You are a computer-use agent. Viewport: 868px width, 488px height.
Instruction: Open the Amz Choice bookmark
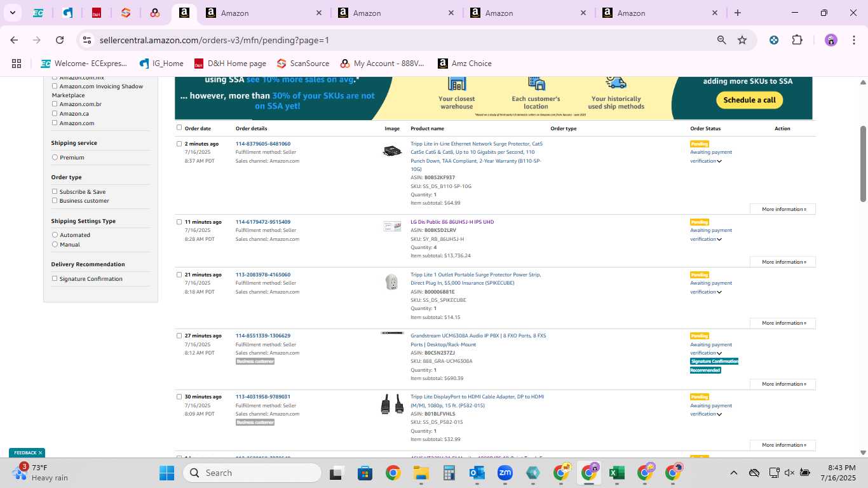pos(465,64)
